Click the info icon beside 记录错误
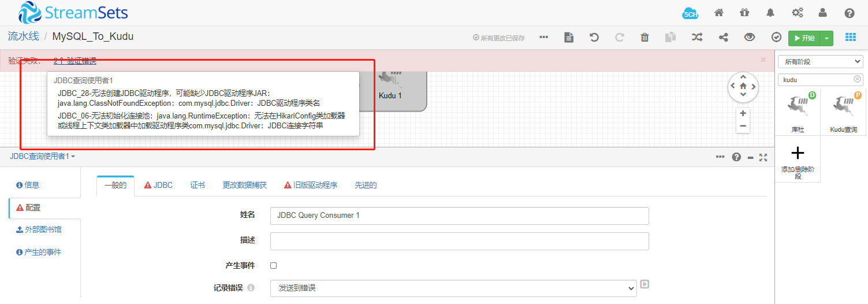 251,288
